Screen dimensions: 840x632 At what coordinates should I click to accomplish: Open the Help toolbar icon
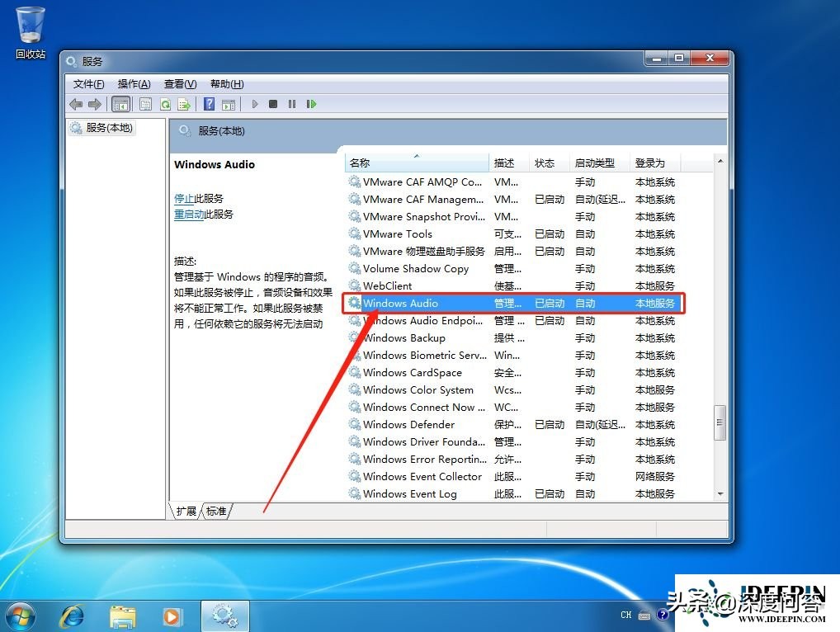pyautogui.click(x=209, y=104)
